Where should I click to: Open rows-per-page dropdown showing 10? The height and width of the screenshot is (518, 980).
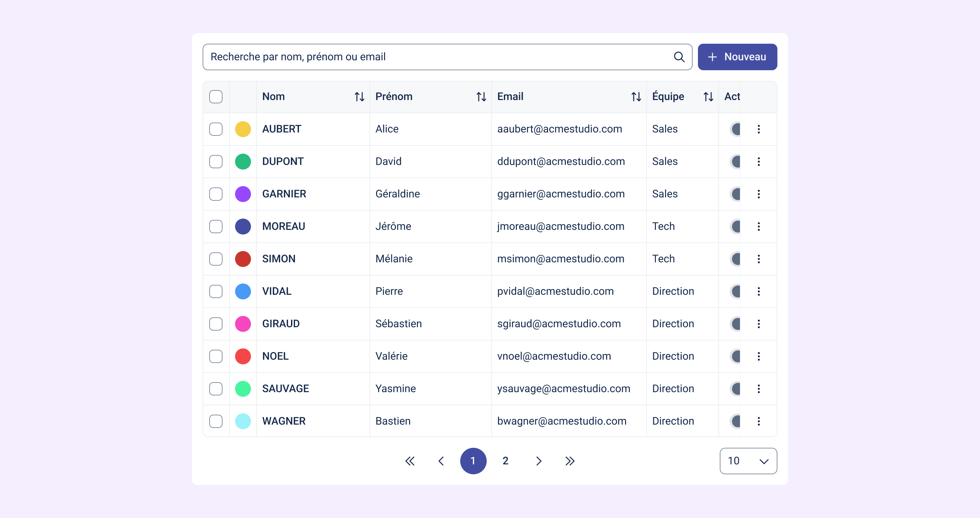click(x=748, y=461)
